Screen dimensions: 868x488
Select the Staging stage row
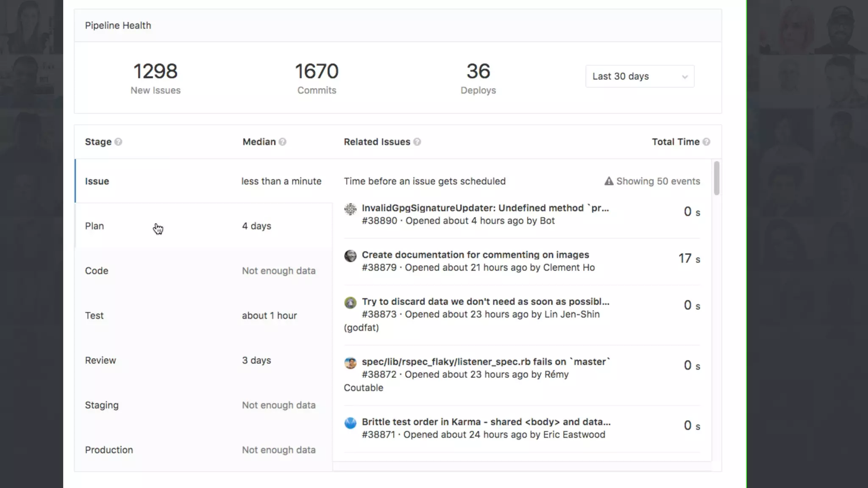point(102,405)
